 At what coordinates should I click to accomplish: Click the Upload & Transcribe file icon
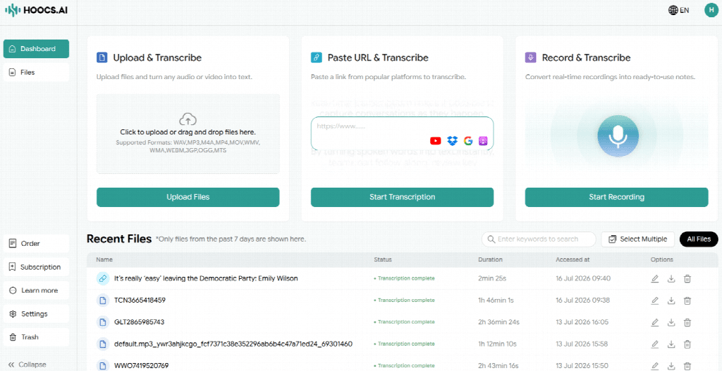point(102,58)
